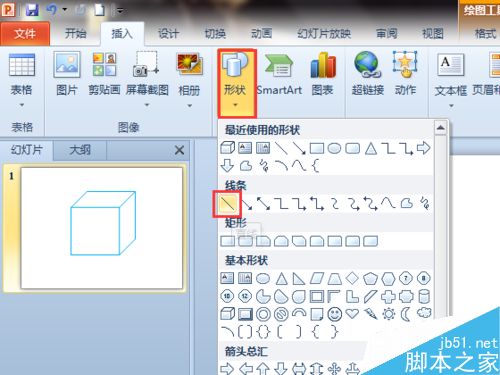Pick the right arrow in recent shapes
500x375 pixels.
tap(424, 148)
